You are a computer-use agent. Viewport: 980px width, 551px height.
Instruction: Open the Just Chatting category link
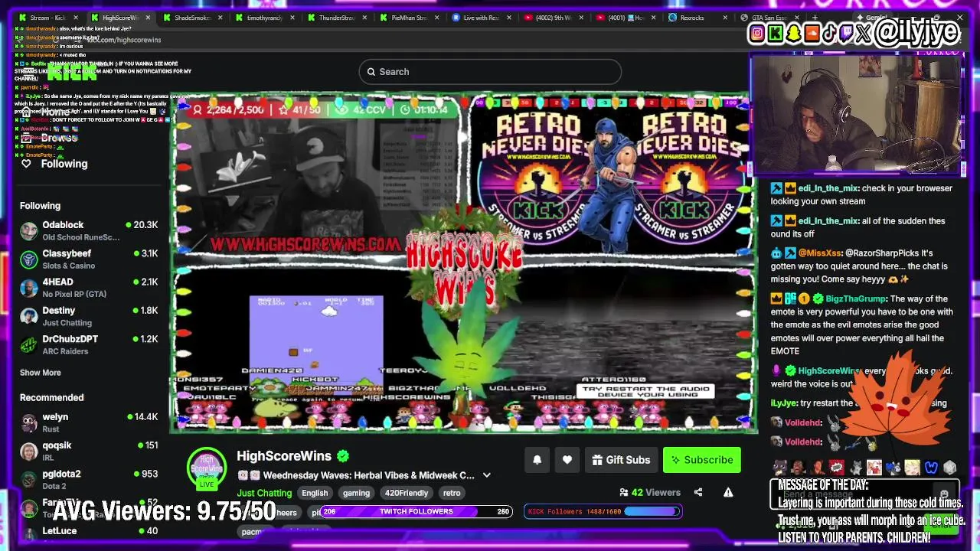point(264,493)
